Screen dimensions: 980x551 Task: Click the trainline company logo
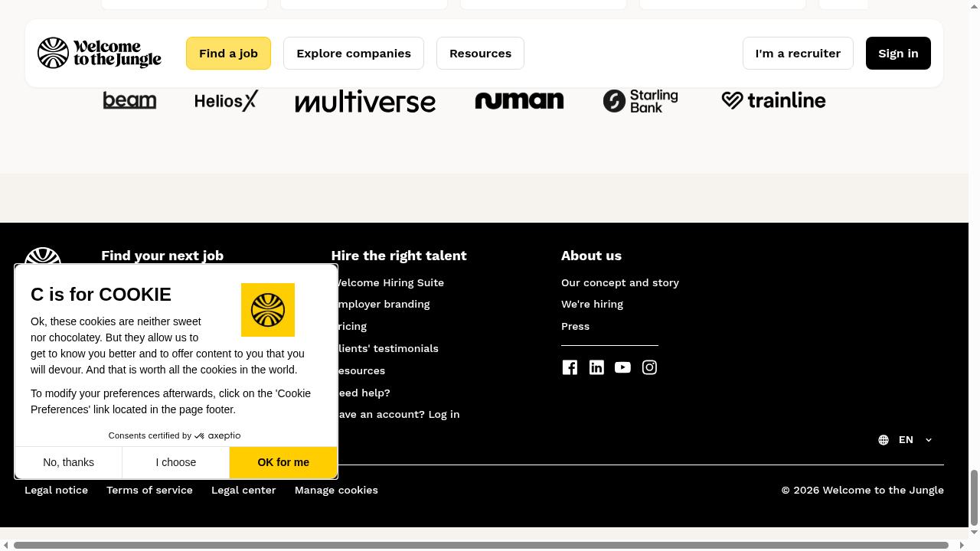pos(773,100)
